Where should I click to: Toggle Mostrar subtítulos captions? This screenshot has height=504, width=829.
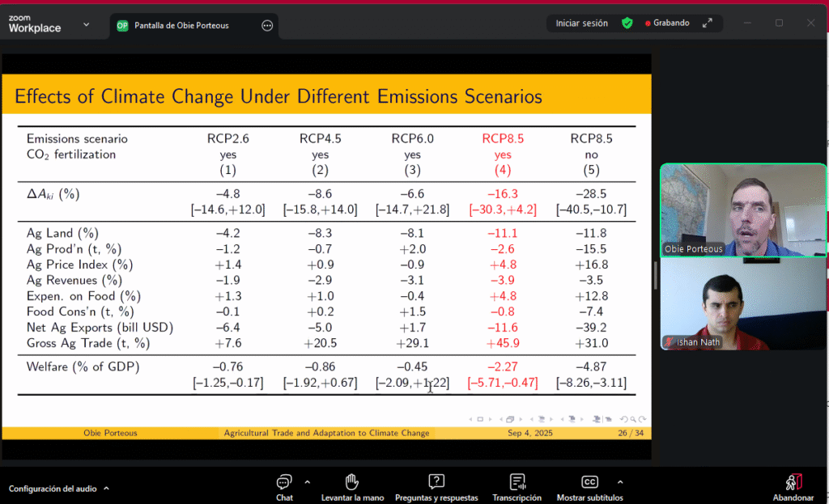[x=589, y=483]
